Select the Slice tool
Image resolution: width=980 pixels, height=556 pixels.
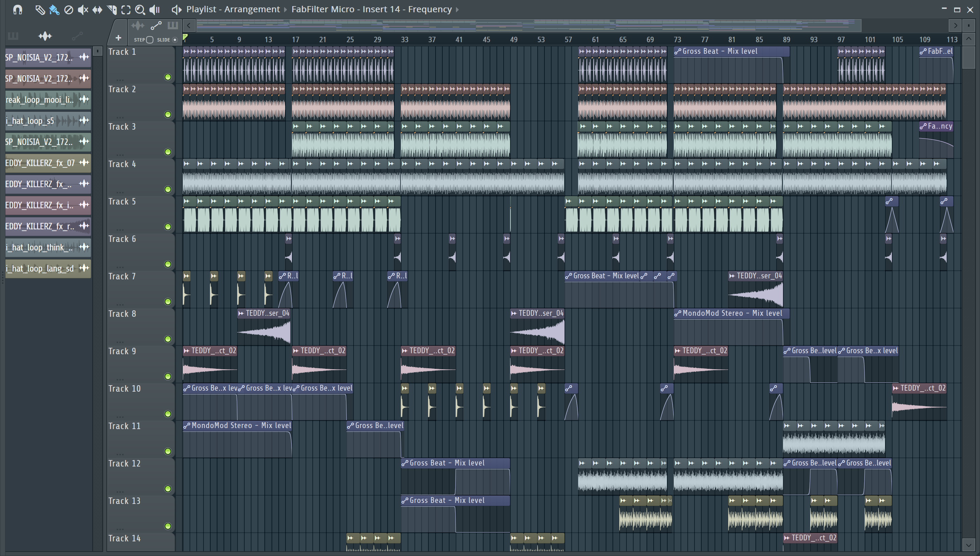point(112,10)
